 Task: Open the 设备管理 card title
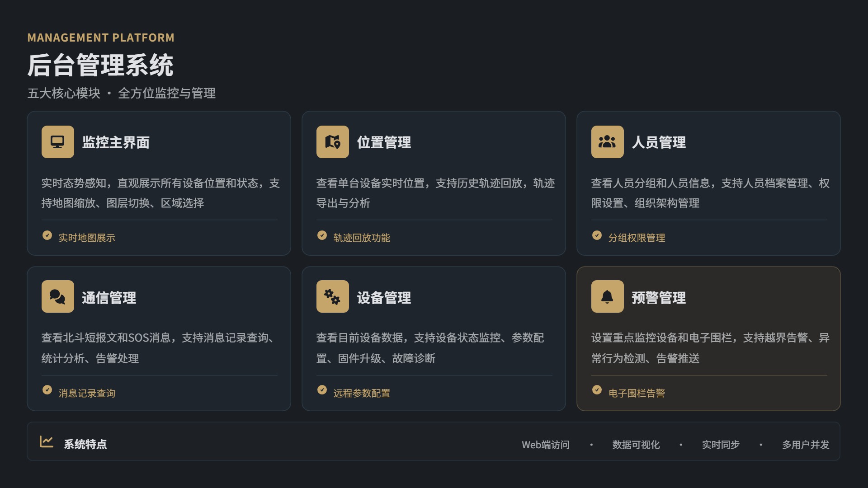[384, 298]
